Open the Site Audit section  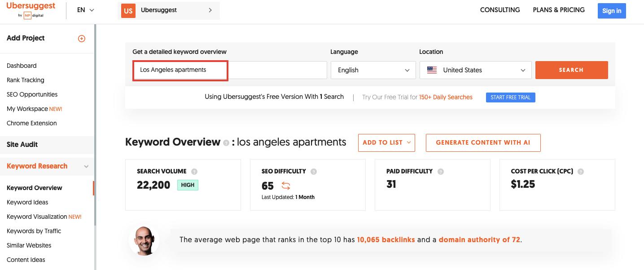coord(47,145)
